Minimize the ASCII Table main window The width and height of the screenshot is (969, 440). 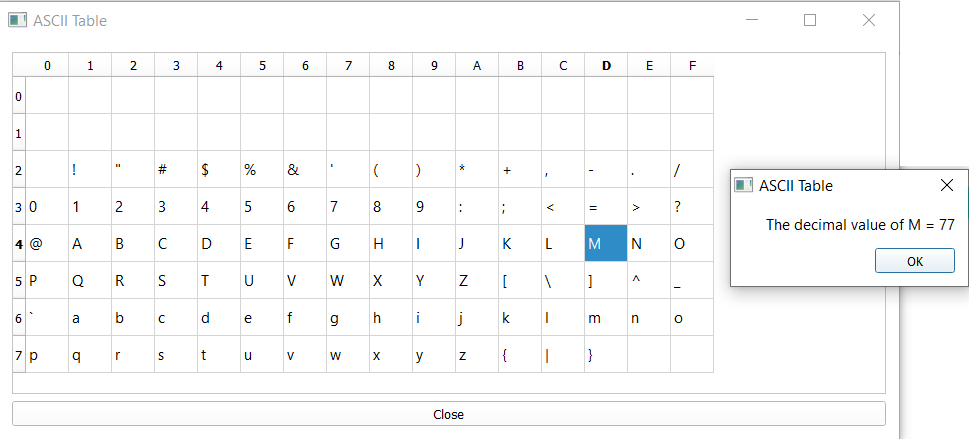coord(752,20)
